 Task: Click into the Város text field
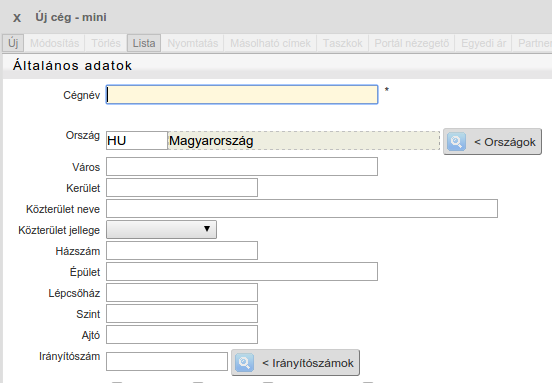coord(242,167)
